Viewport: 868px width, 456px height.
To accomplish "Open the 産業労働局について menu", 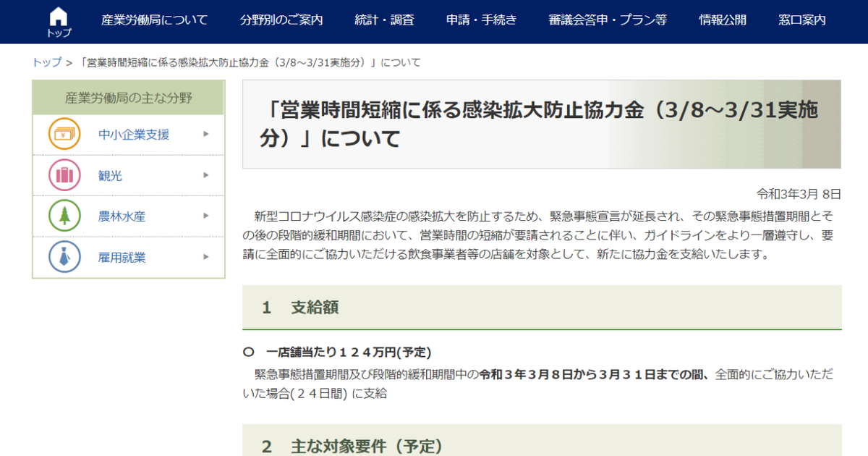I will [154, 20].
